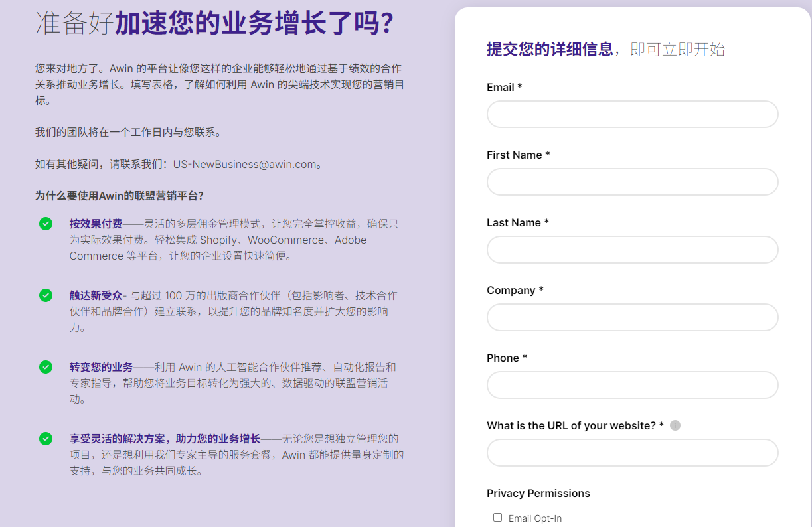Focus the website URL input field
This screenshot has height=527, width=812.
pos(632,453)
